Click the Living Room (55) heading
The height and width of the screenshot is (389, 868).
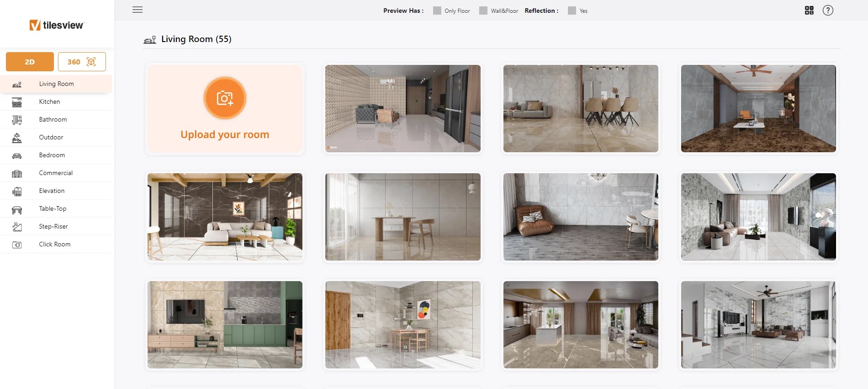tap(196, 39)
